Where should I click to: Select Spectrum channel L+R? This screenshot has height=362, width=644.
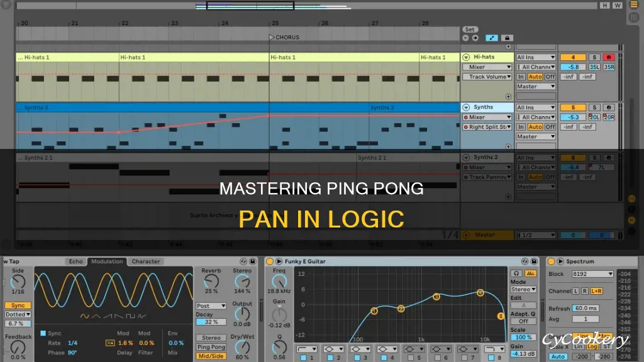pyautogui.click(x=596, y=291)
